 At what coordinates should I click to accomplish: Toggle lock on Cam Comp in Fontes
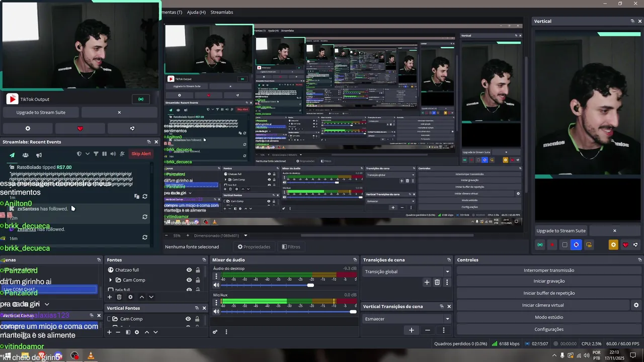tap(198, 280)
